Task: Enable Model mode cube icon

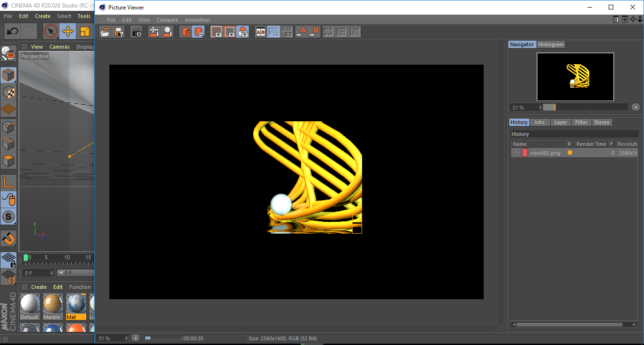Action: click(x=8, y=76)
